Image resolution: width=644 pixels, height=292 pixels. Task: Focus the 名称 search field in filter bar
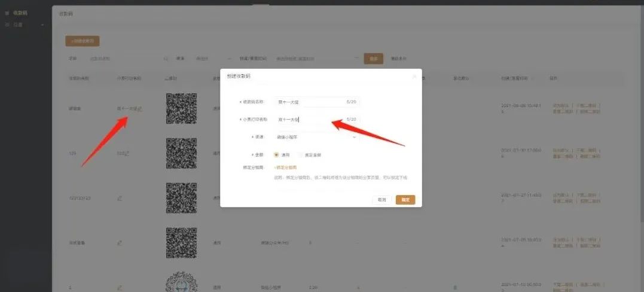pos(129,59)
